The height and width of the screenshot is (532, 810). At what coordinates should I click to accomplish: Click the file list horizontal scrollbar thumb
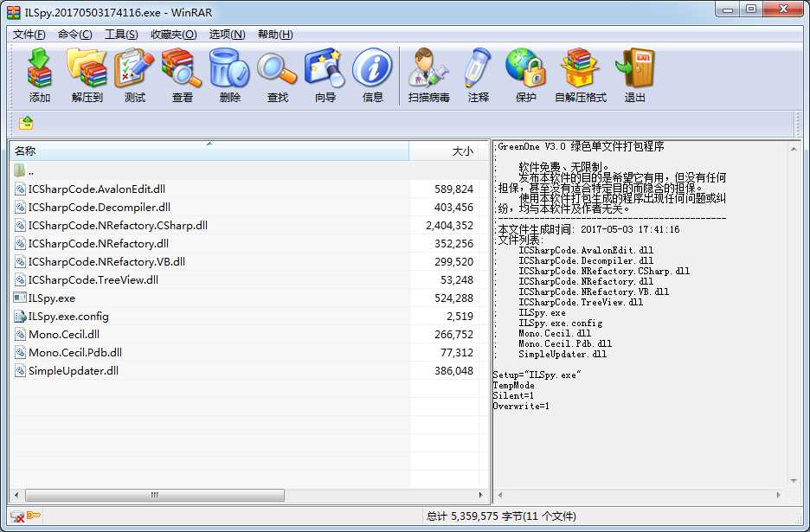(x=154, y=495)
